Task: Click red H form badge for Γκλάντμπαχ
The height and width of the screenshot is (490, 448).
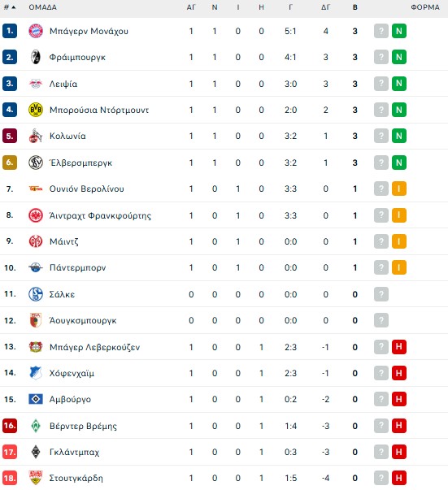Action: [x=399, y=452]
